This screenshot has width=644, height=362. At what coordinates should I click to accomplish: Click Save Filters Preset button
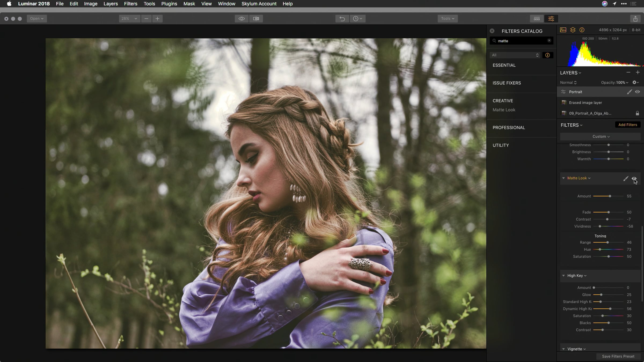[x=618, y=356]
